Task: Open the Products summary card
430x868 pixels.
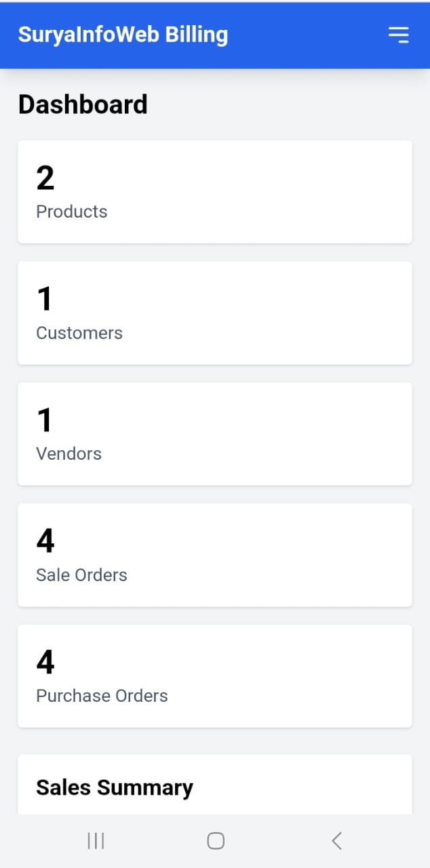Action: [x=215, y=191]
